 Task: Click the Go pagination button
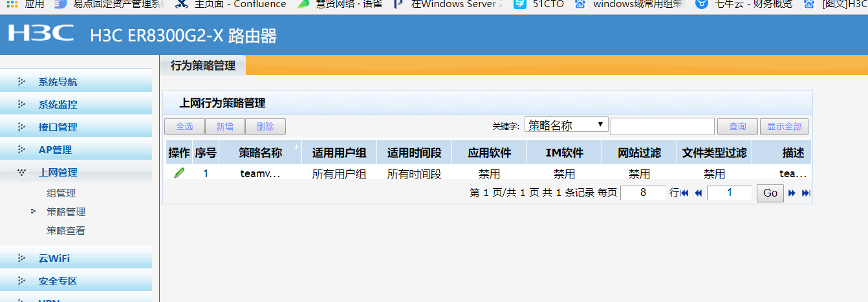point(770,193)
